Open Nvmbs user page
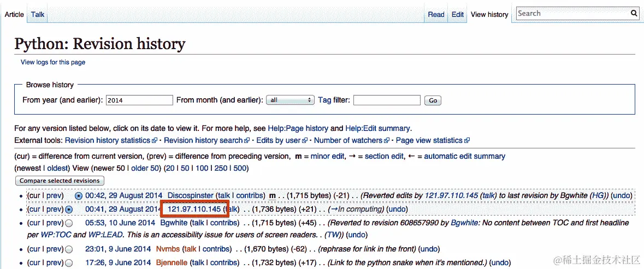 pyautogui.click(x=167, y=249)
